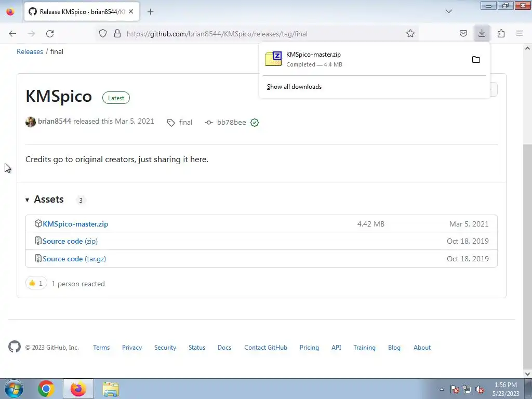The image size is (532, 399).
Task: Open the extensions puzzle icon
Action: pos(501,33)
